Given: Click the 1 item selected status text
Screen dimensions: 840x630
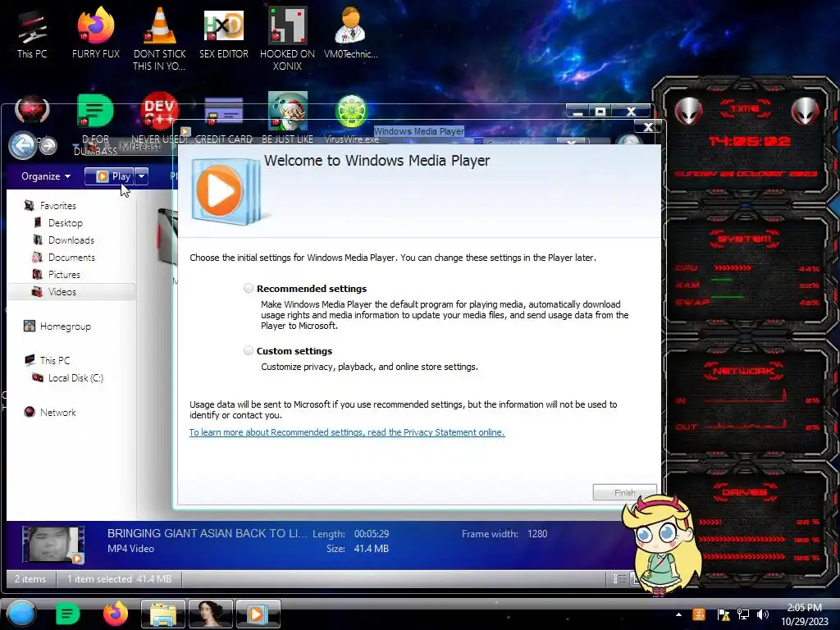Looking at the screenshot, I should coord(119,579).
